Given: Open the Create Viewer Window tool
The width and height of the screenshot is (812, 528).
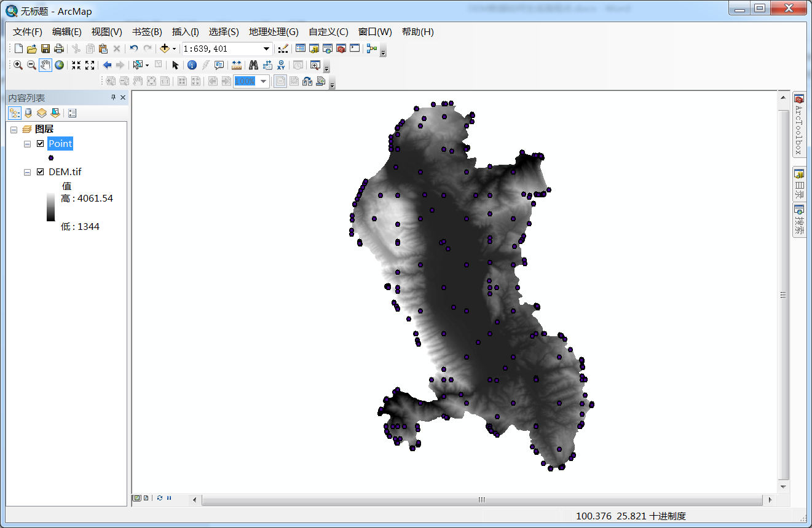Looking at the screenshot, I should [x=315, y=65].
